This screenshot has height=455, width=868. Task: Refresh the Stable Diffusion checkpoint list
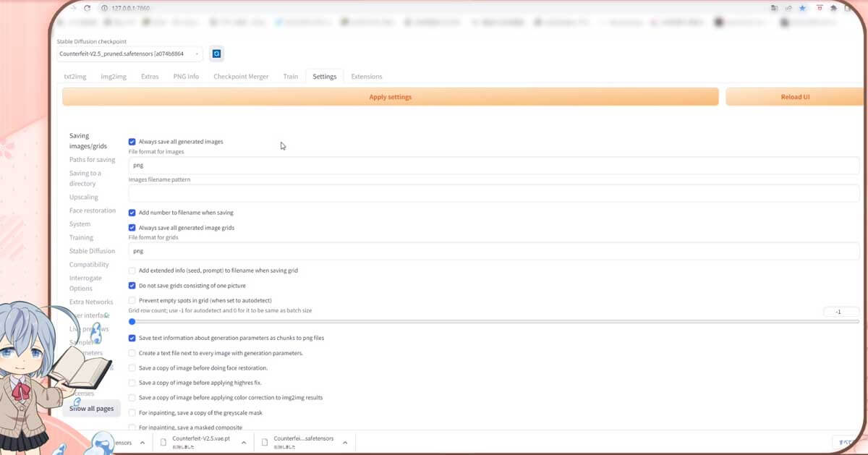tap(216, 53)
